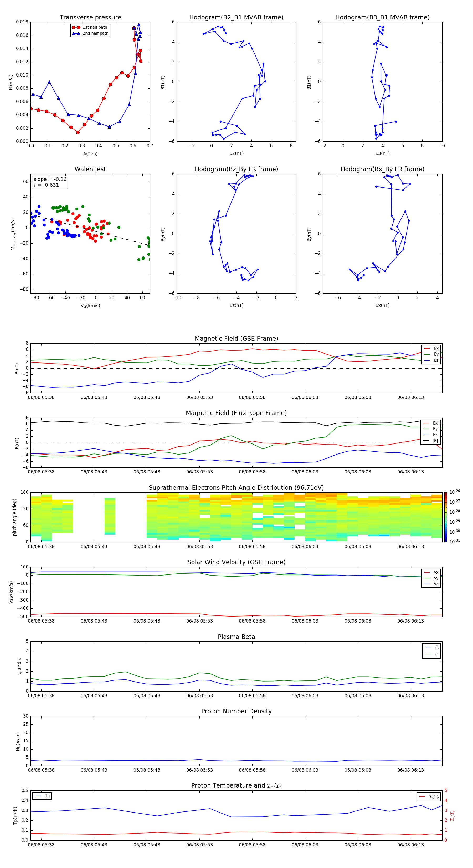473x868 pixels.
Task: Click the 'Bx(nT)' axis label under hodogram
Action: [x=382, y=305]
